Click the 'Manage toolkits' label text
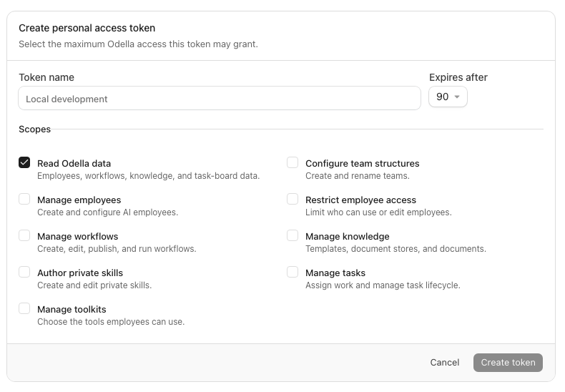 pos(72,309)
